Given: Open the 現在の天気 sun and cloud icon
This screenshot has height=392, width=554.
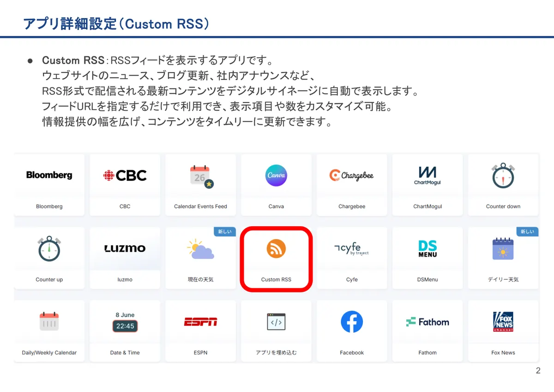Looking at the screenshot, I should point(200,249).
